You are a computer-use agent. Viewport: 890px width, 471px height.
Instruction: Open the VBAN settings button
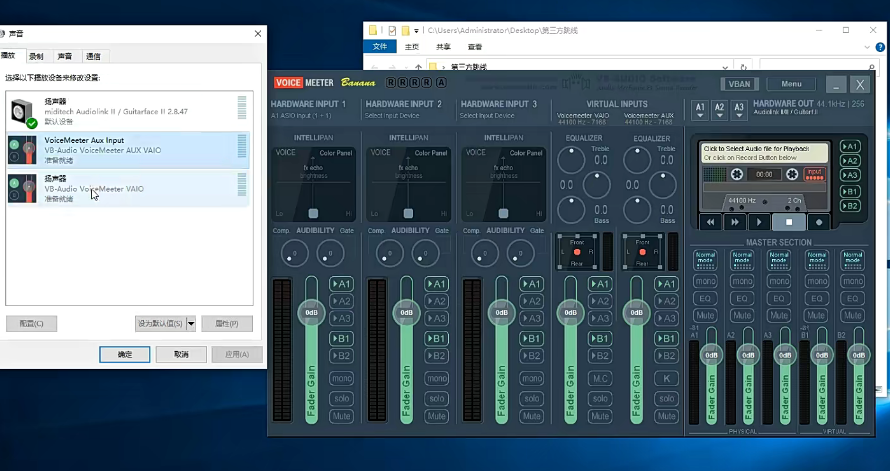click(739, 84)
